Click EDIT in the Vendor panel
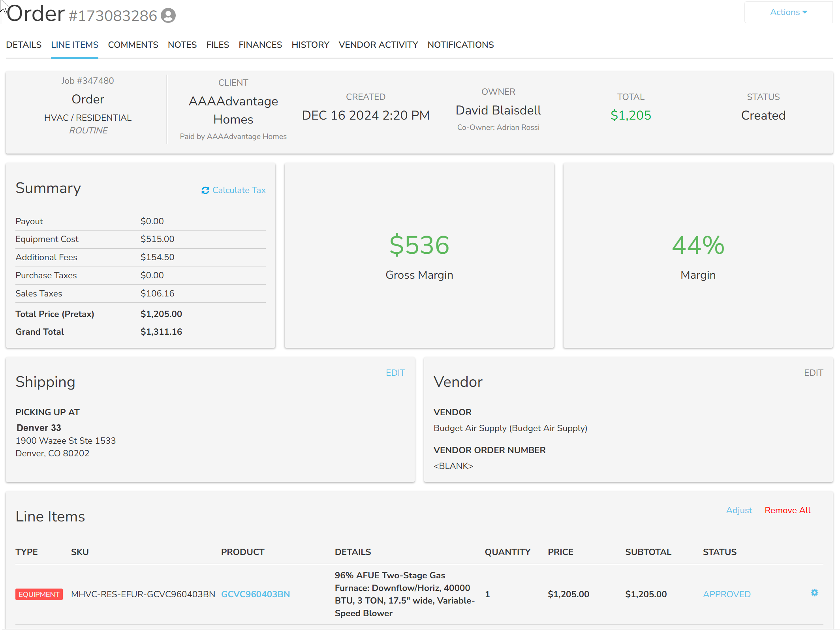 pyautogui.click(x=814, y=373)
